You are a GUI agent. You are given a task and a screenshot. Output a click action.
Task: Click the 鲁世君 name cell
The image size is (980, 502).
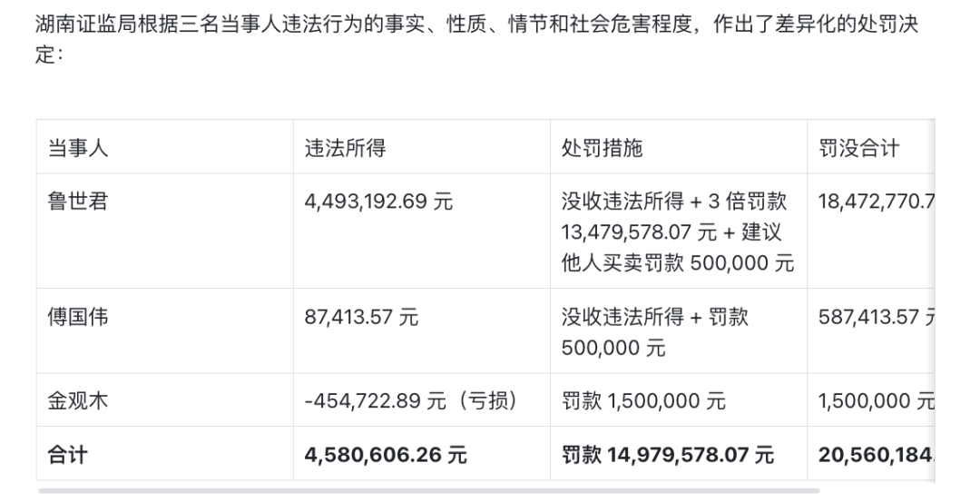(x=78, y=202)
